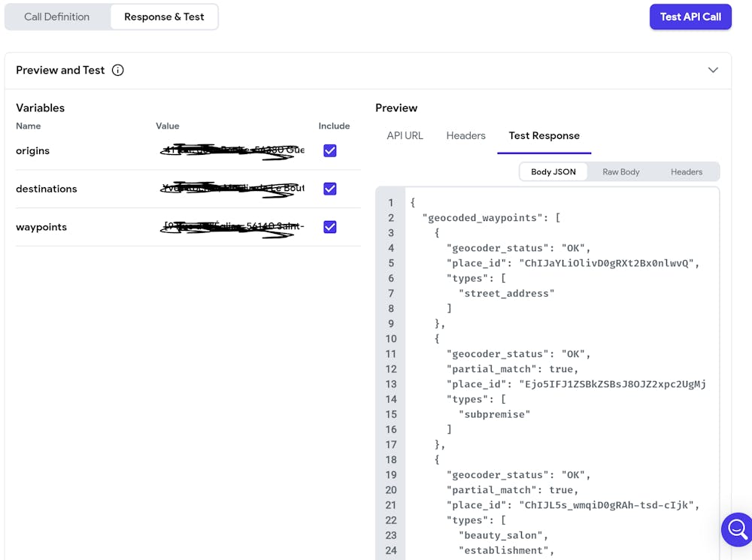Click the Include column header
Image resolution: width=752 pixels, height=560 pixels.
[335, 126]
